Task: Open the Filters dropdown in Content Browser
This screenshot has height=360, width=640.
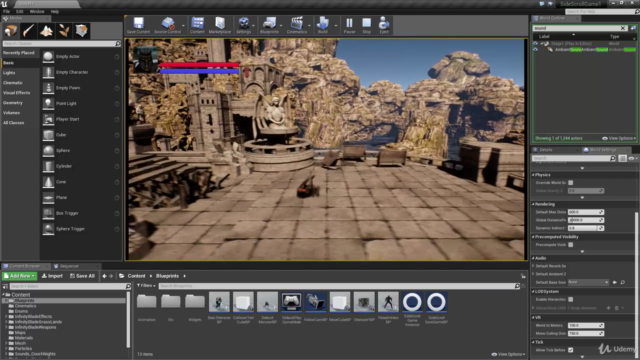Action: tap(146, 286)
